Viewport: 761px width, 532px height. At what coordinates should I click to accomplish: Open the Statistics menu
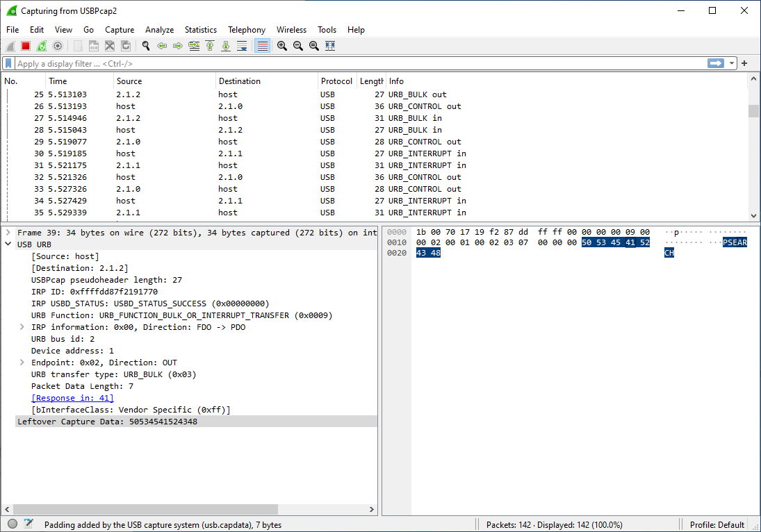200,30
